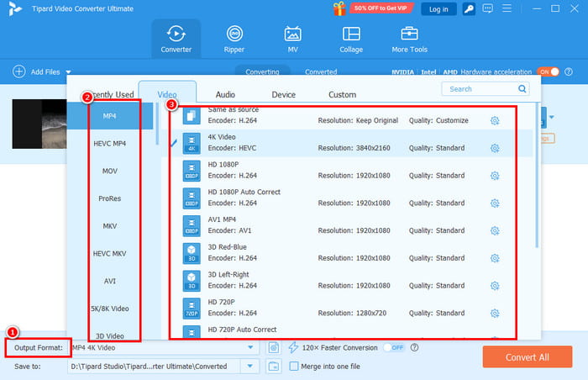588x380 pixels.
Task: Select MOV format category
Action: (x=110, y=171)
